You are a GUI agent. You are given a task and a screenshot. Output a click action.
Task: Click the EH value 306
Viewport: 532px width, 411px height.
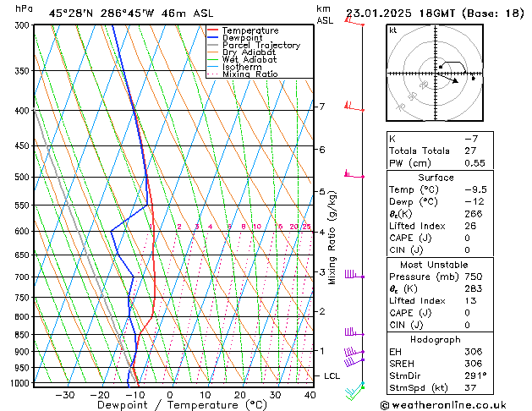point(474,352)
